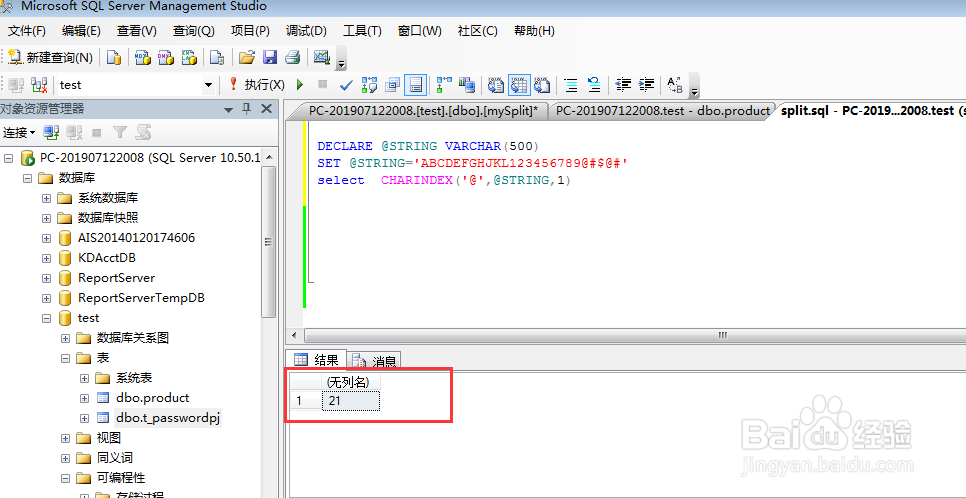Open the 调试(D) menu

(x=306, y=31)
